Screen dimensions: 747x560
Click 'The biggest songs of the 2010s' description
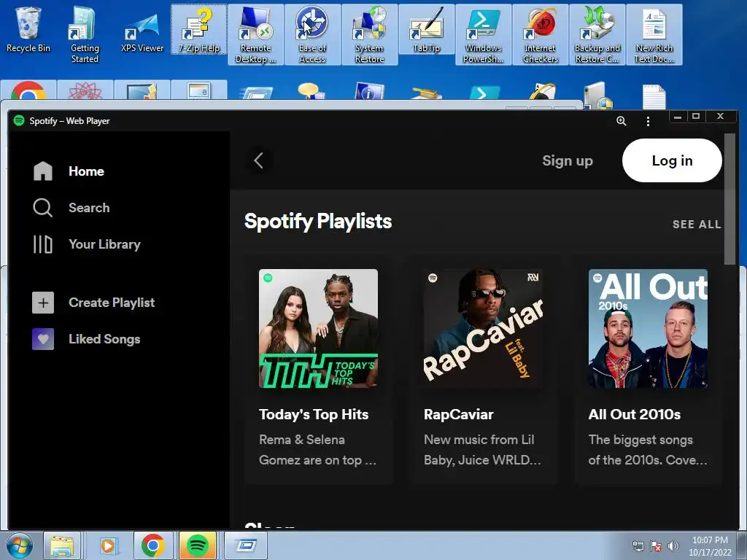click(x=648, y=449)
